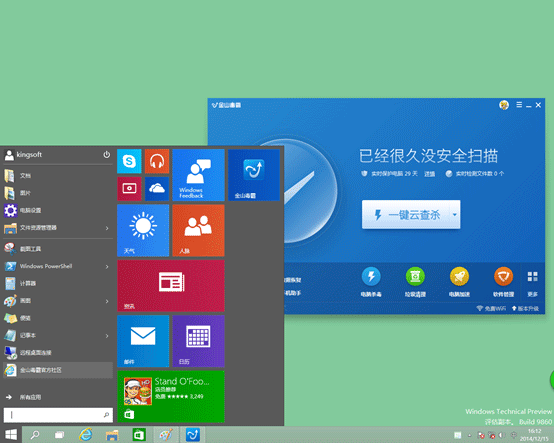Image resolution: width=554 pixels, height=443 pixels.
Task: Open the Skype tile
Action: tap(129, 161)
